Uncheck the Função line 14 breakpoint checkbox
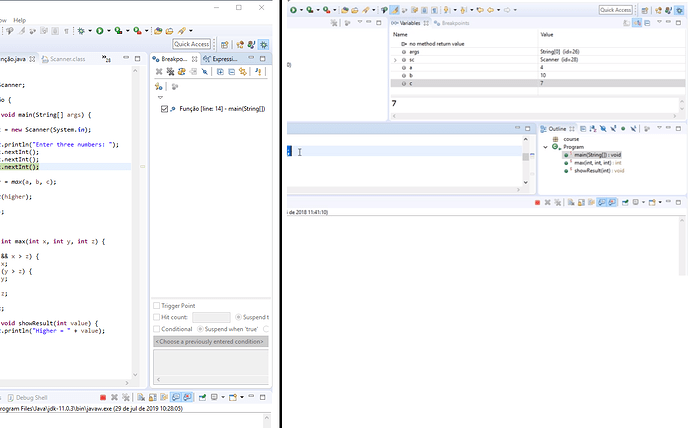The width and height of the screenshot is (690, 428). [164, 109]
